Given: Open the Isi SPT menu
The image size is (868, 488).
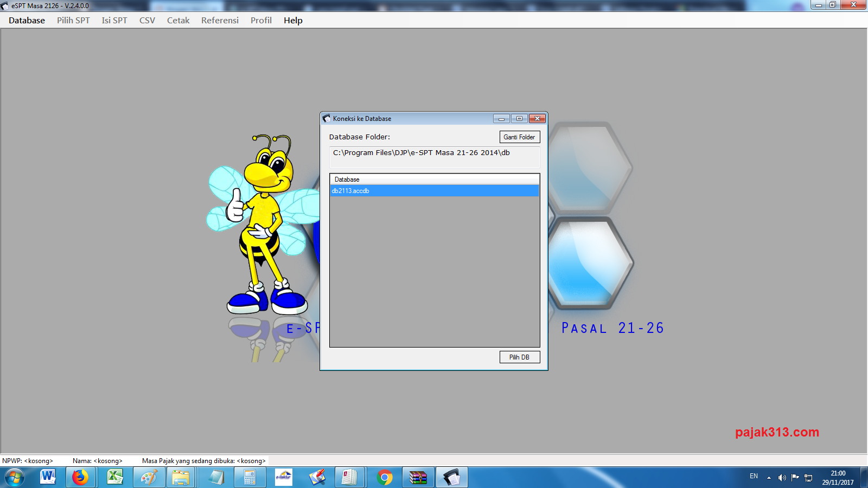Looking at the screenshot, I should (x=114, y=21).
